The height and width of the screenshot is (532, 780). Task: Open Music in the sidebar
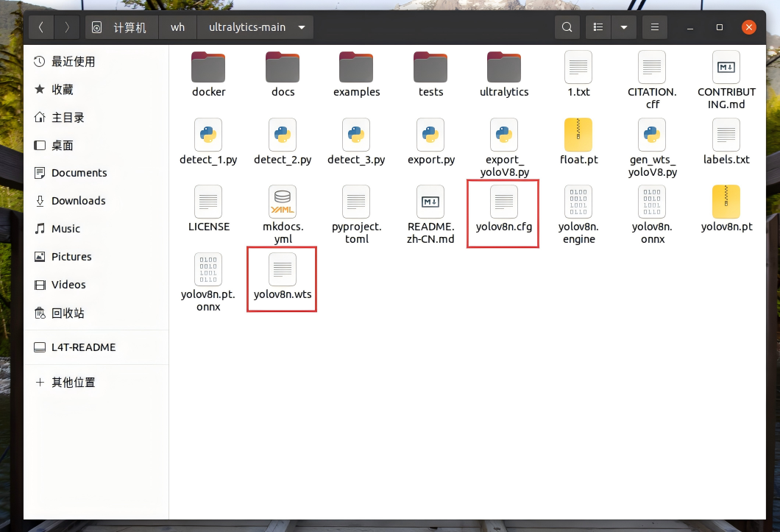coord(96,229)
